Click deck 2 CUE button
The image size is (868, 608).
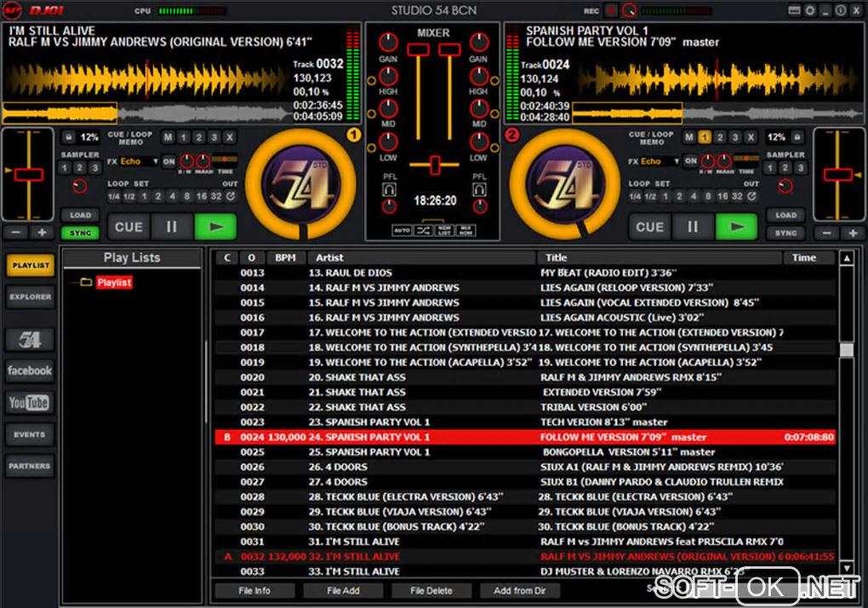point(649,227)
